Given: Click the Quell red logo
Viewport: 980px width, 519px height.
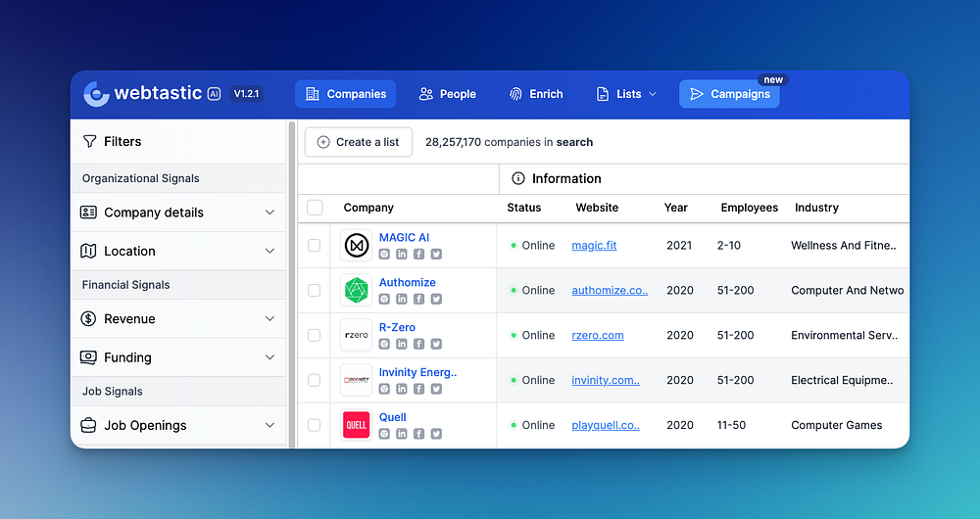Looking at the screenshot, I should tap(357, 425).
